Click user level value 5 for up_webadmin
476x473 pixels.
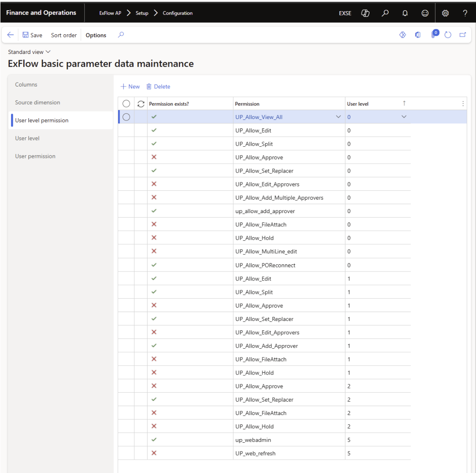pos(349,440)
